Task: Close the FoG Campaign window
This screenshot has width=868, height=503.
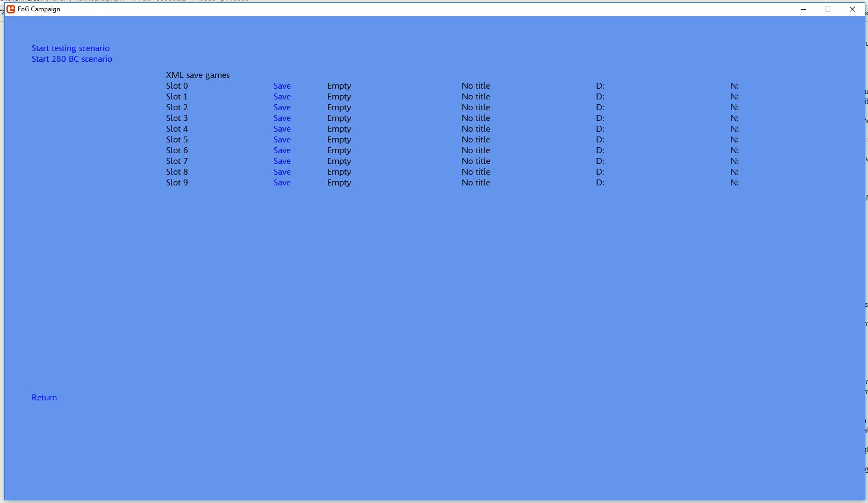Action: click(852, 9)
